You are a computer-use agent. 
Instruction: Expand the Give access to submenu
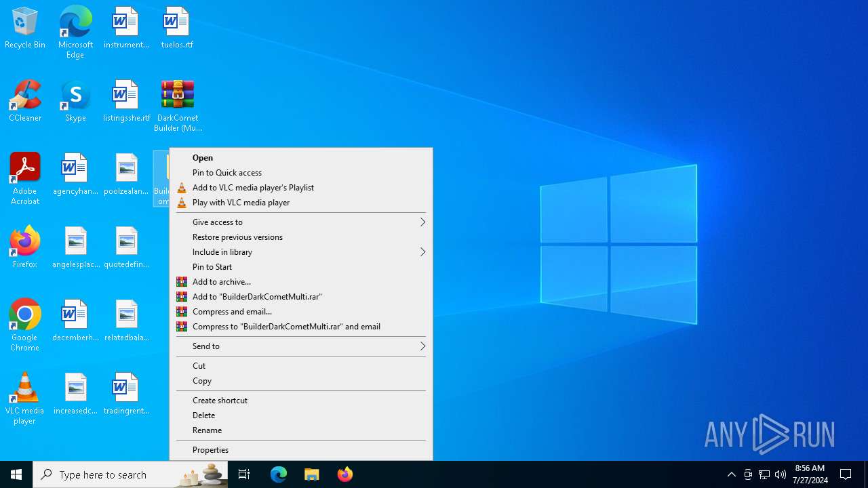[x=300, y=222]
